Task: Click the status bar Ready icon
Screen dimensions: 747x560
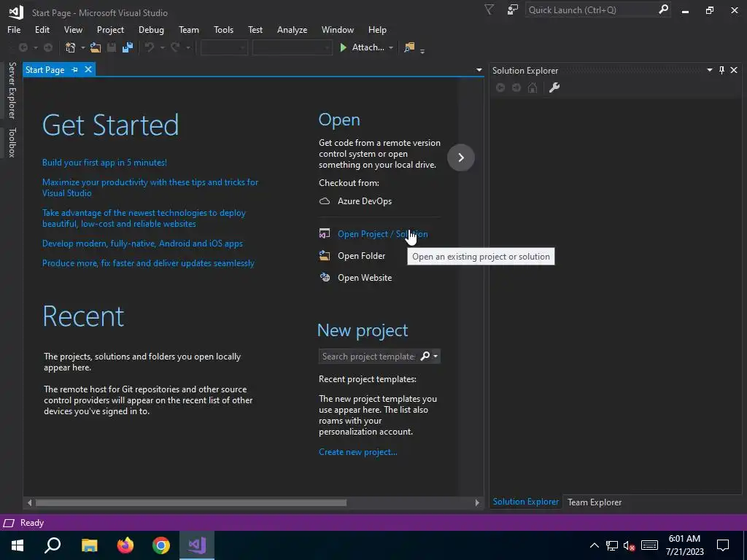Action: coord(9,523)
